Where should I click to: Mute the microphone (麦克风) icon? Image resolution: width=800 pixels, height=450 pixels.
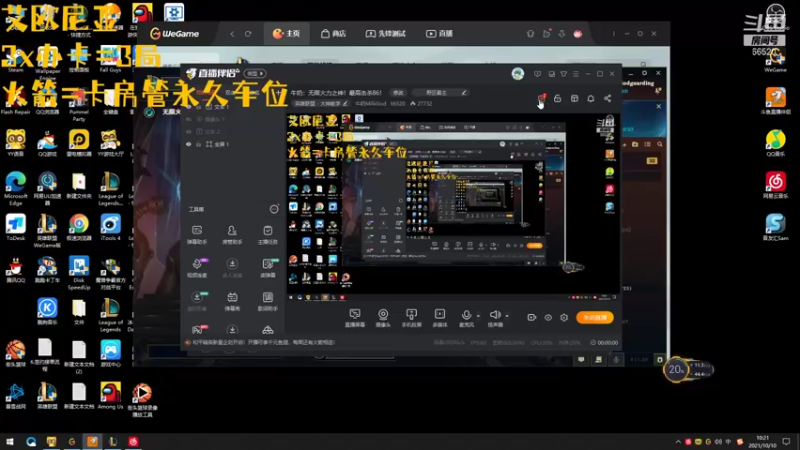[x=466, y=315]
